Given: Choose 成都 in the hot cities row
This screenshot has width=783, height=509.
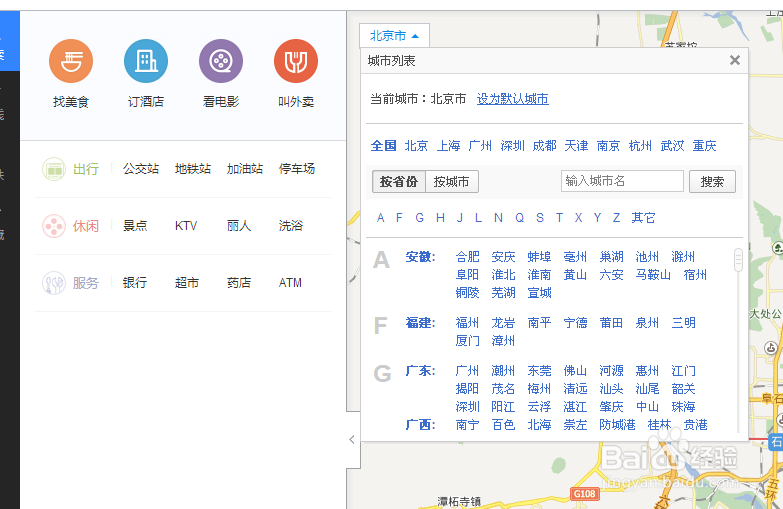Looking at the screenshot, I should pos(544,146).
